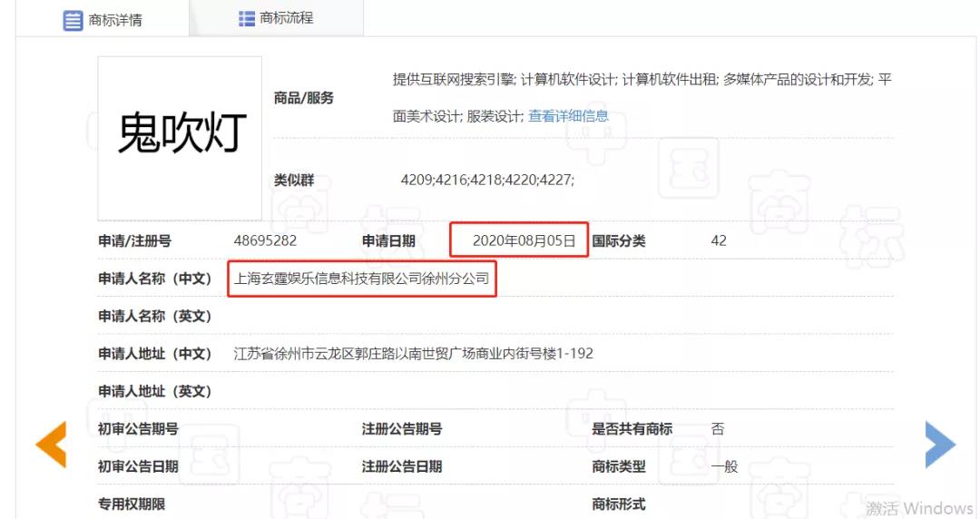Click the applicant address in 江苏省徐州市
This screenshot has height=519, width=980.
[x=413, y=353]
